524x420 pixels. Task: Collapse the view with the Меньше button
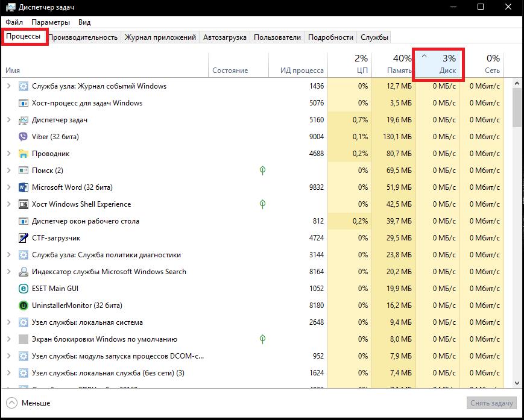point(28,403)
